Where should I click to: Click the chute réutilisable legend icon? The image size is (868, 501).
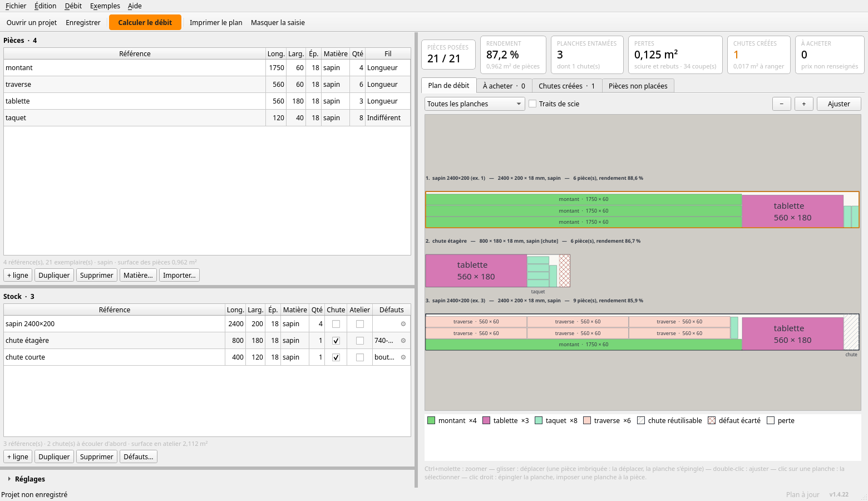pos(641,420)
